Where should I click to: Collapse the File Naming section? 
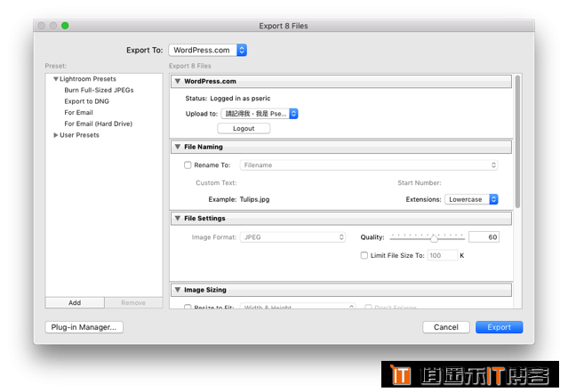(178, 147)
